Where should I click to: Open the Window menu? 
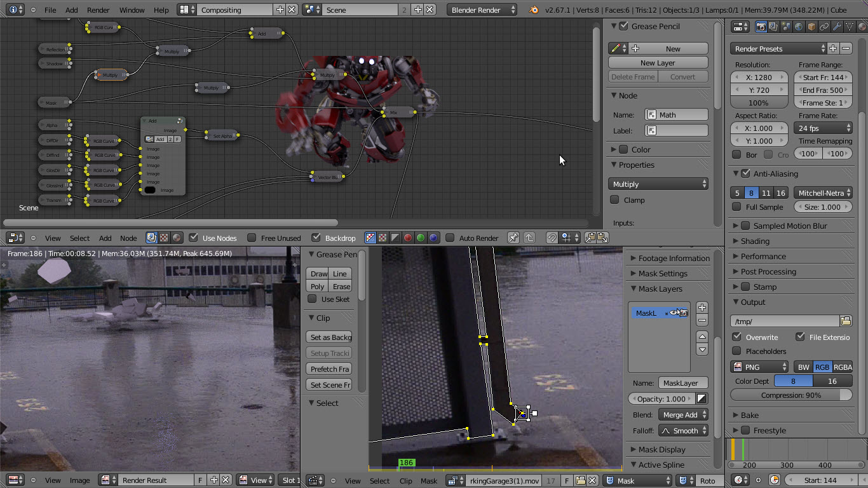click(x=132, y=10)
